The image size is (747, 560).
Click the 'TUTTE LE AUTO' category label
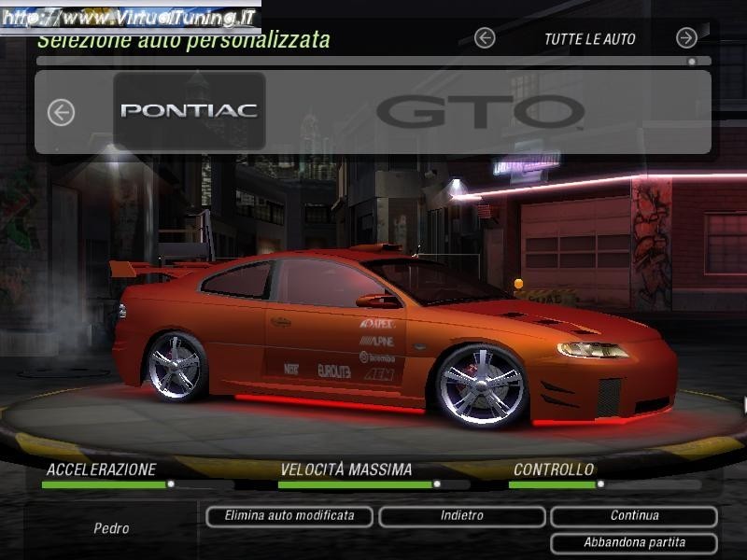[x=590, y=39]
